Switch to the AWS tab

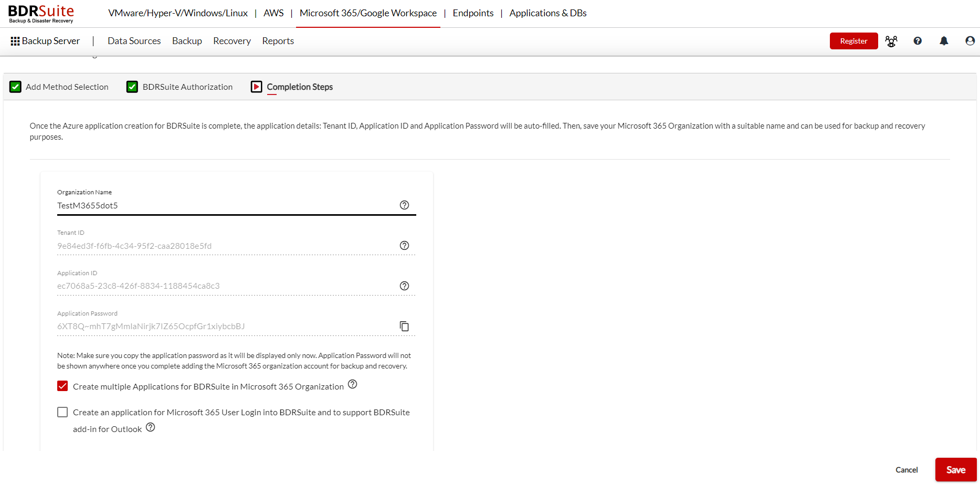point(273,13)
